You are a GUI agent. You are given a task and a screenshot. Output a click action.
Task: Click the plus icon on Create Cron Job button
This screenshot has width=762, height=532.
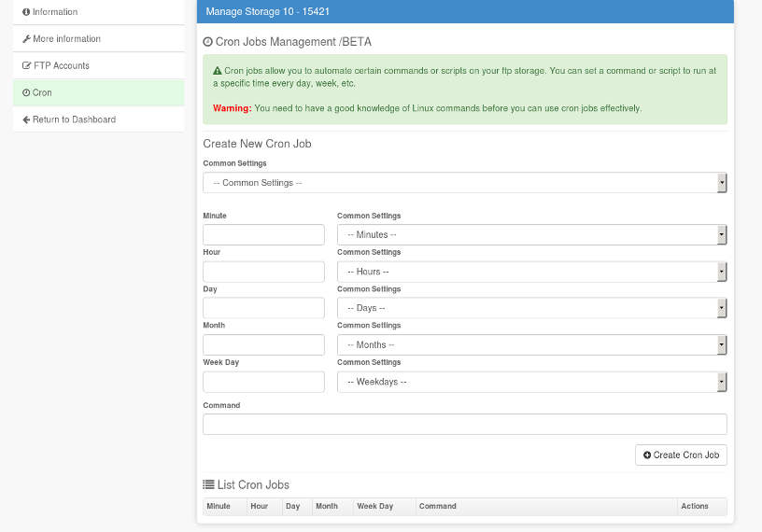tap(647, 455)
